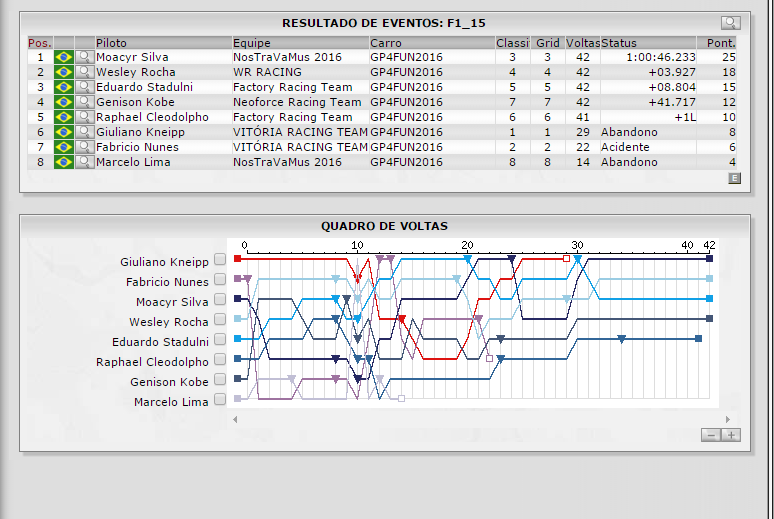This screenshot has width=774, height=519.
Task: Open details magnifier for Wesley Rocha
Action: [85, 72]
